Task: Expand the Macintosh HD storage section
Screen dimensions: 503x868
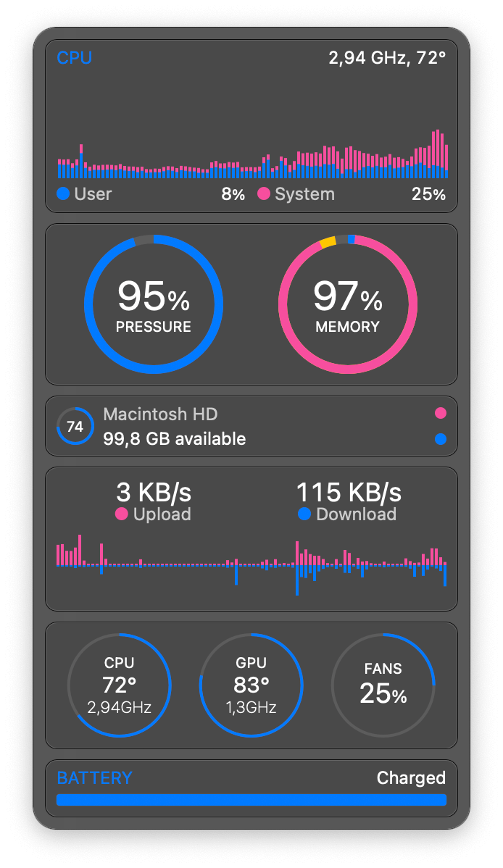Action: 251,426
